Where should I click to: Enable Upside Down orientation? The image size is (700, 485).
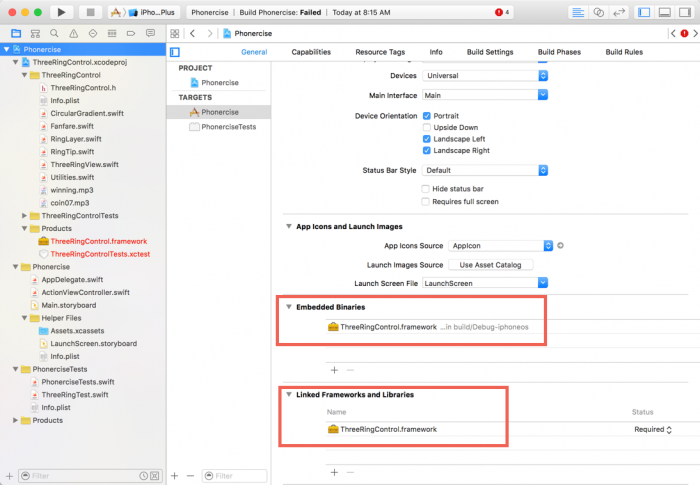427,127
